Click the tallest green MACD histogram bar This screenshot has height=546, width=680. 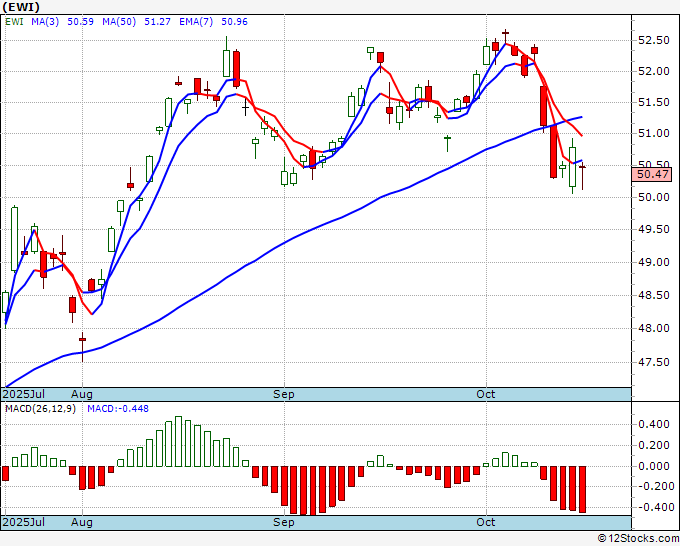click(x=178, y=441)
